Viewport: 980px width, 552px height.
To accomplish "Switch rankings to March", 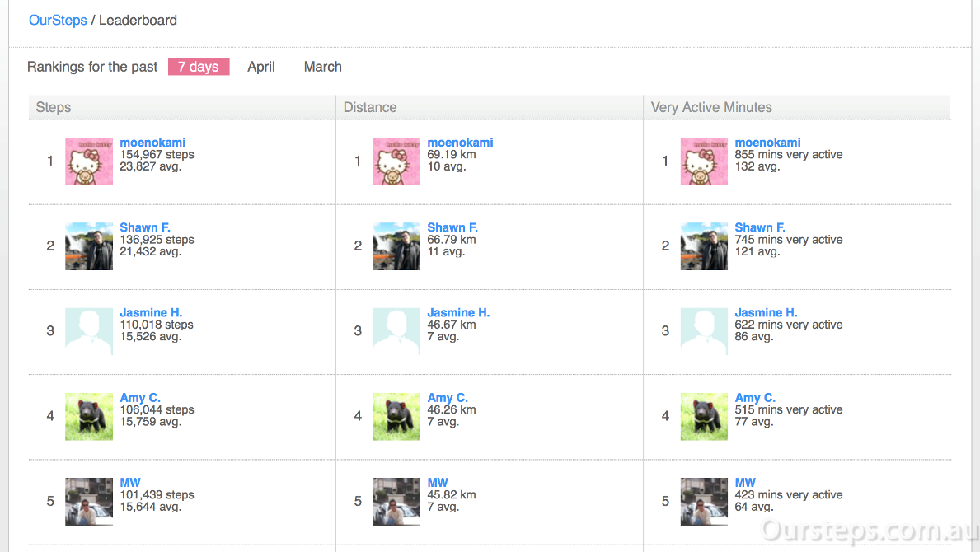I will coord(322,67).
